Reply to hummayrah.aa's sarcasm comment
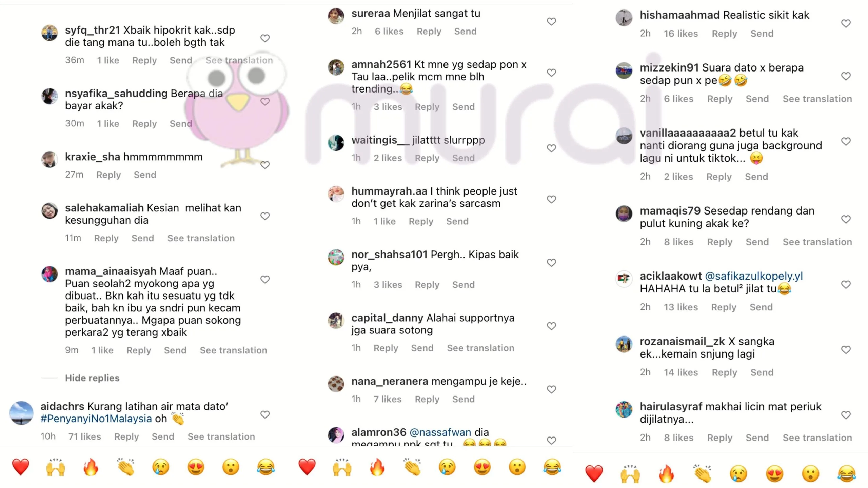Viewport: 868px width, 488px height. coord(421,221)
